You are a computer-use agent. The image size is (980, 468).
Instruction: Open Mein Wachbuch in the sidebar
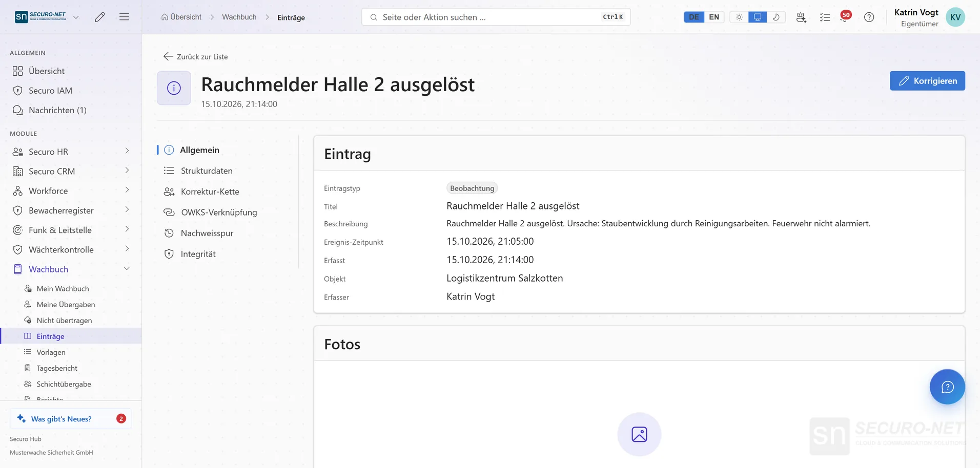click(x=63, y=289)
